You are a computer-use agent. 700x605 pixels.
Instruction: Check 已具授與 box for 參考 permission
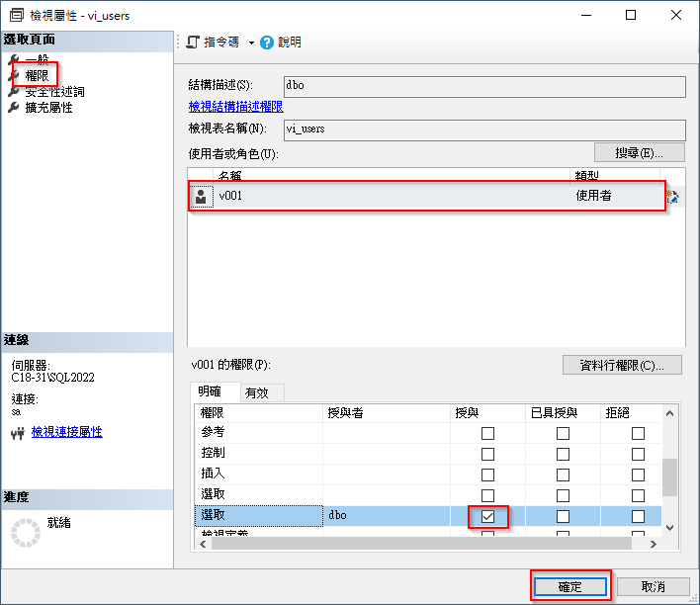(563, 433)
